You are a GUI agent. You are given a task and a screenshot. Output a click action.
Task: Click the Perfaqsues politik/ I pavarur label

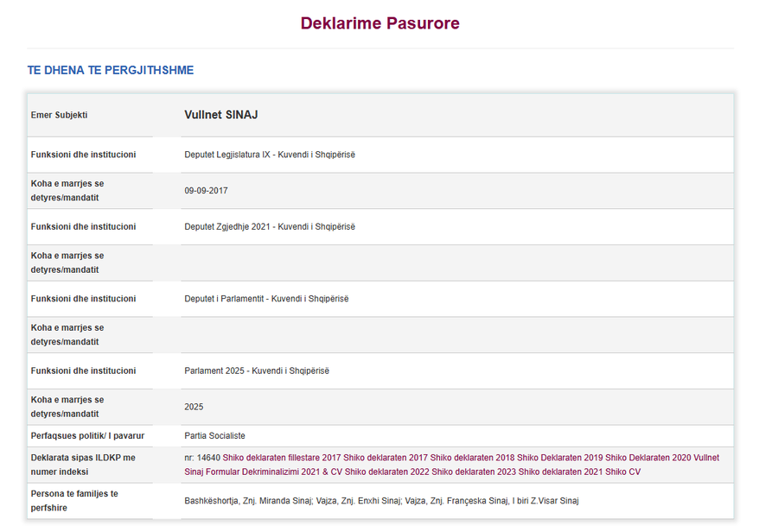point(87,436)
